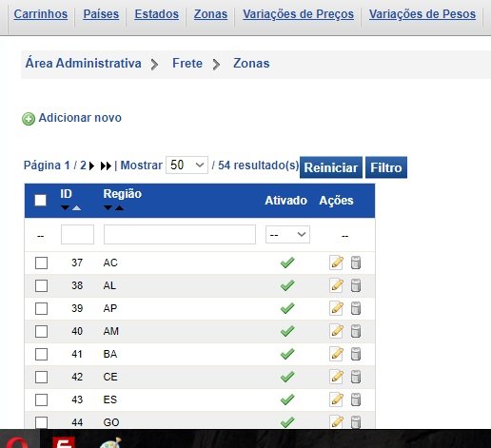The image size is (491, 448).
Task: Click the BA region cell
Action: click(x=110, y=354)
